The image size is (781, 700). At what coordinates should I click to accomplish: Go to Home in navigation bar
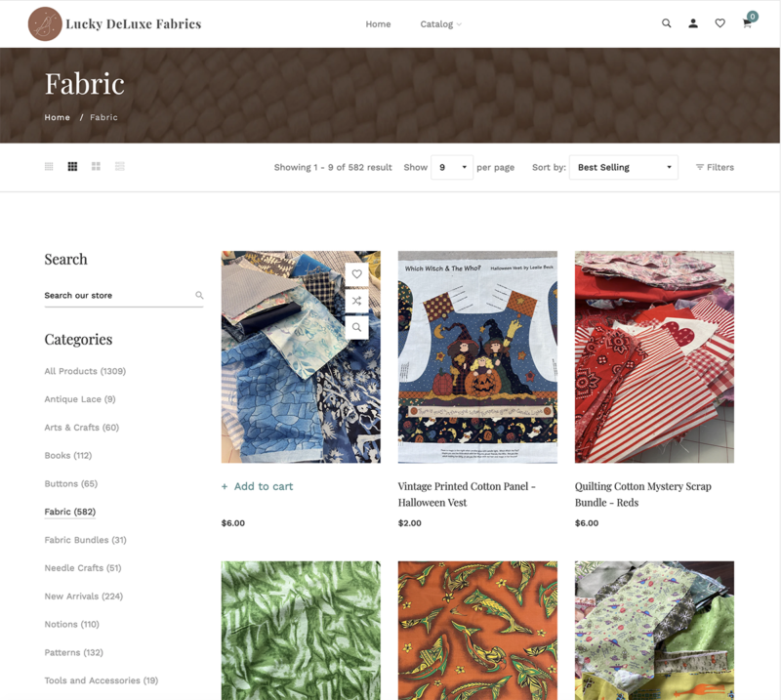click(x=378, y=23)
